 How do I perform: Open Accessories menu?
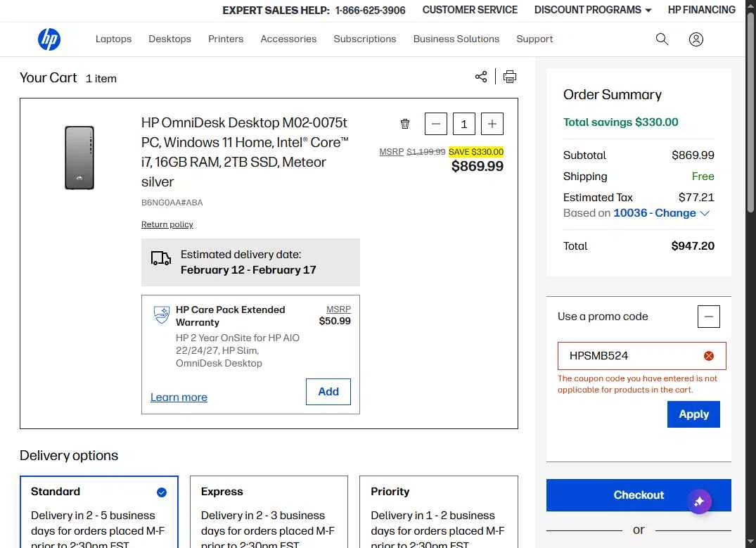[x=288, y=39]
